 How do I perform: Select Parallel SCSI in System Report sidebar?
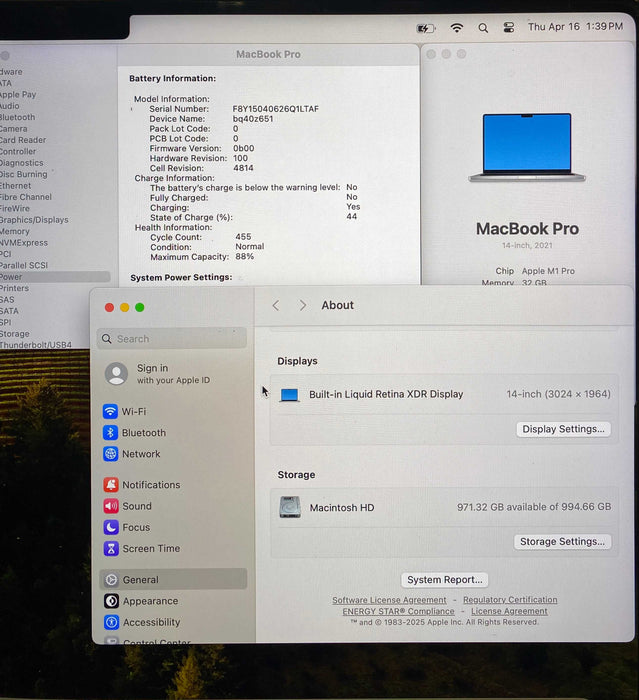pos(24,265)
